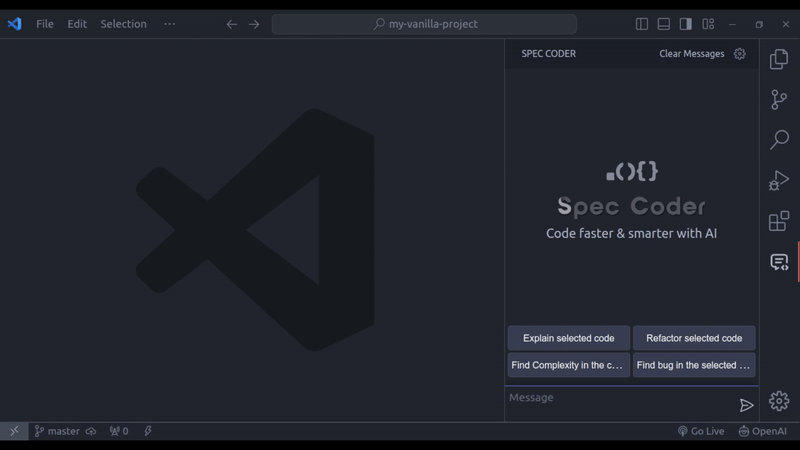
Task: Open Spec Coder settings gear icon
Action: pos(740,54)
